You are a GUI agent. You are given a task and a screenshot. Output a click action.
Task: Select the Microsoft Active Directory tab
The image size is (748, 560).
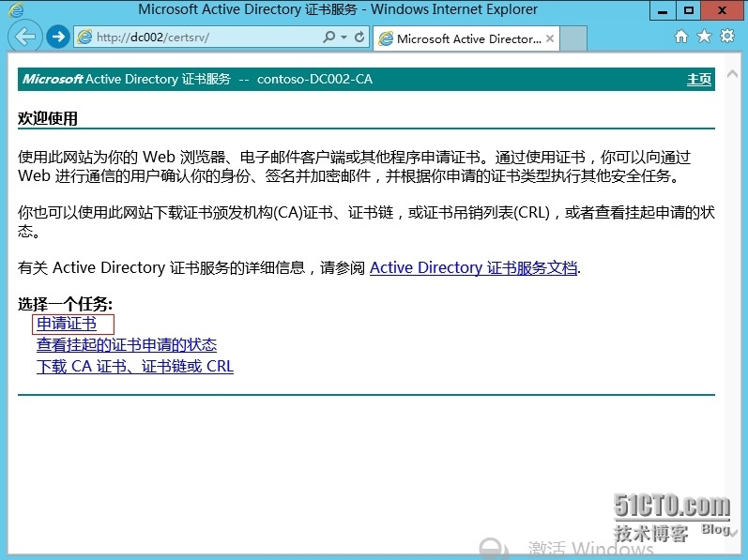466,38
